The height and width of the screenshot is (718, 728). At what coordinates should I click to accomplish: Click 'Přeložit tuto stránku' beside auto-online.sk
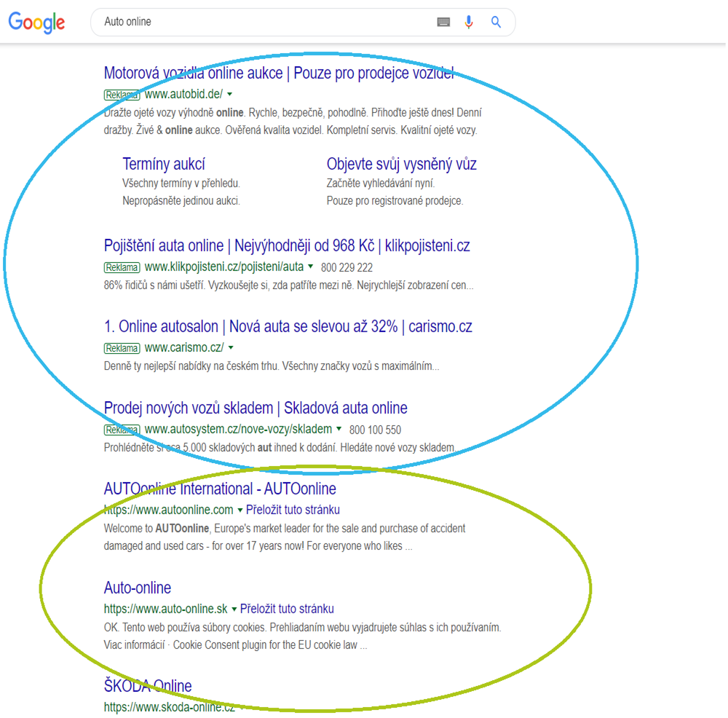point(287,609)
